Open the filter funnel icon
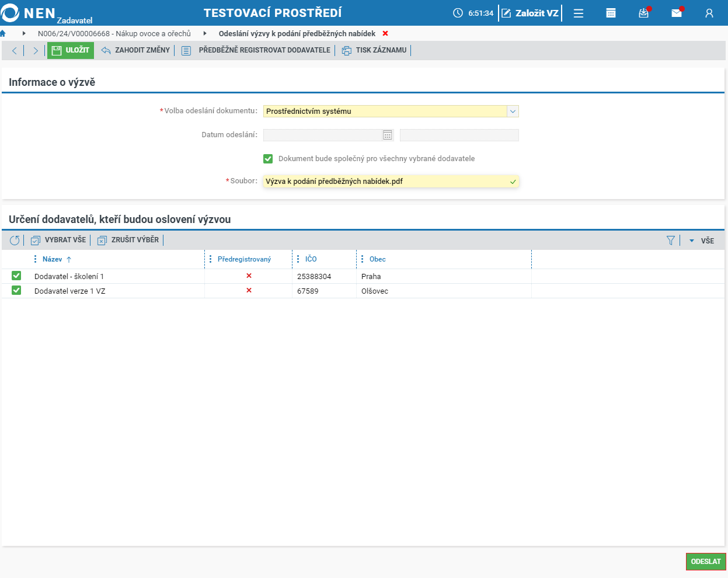 click(x=671, y=240)
